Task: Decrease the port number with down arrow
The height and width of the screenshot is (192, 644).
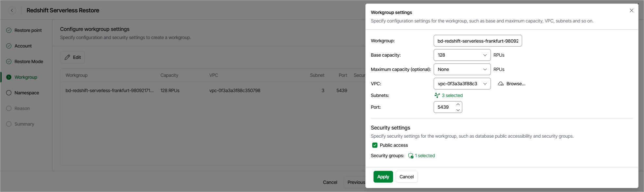Action: [x=458, y=110]
